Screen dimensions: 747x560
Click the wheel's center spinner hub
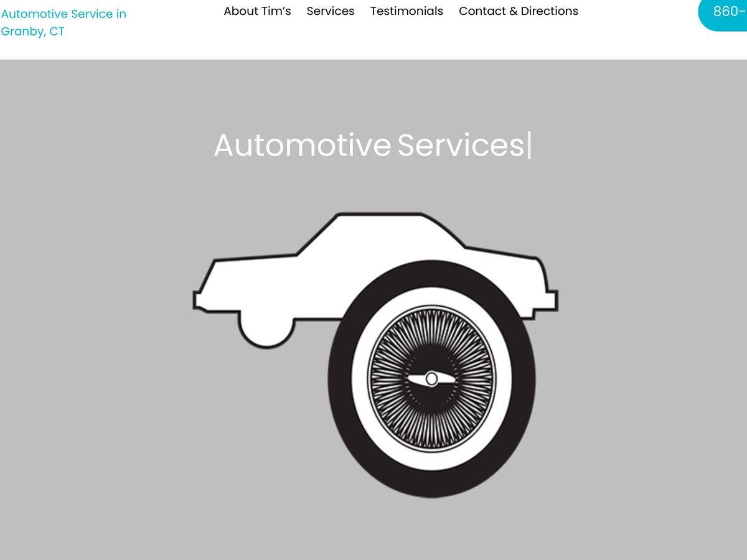(431, 379)
